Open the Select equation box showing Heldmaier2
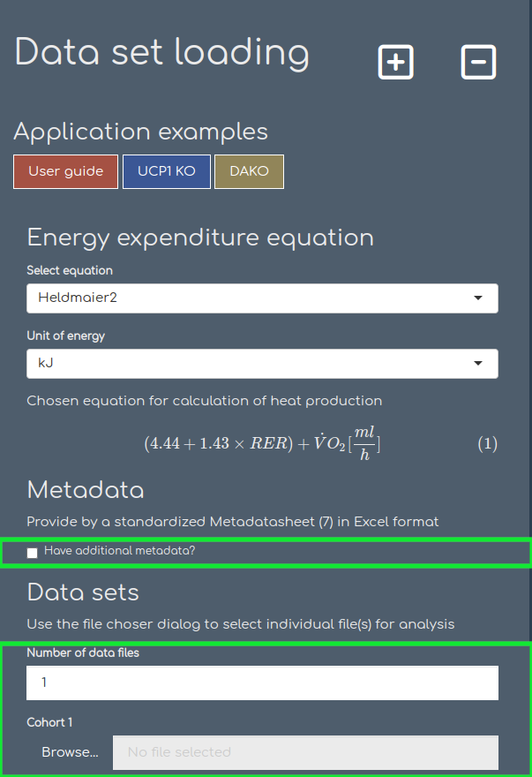 point(263,298)
